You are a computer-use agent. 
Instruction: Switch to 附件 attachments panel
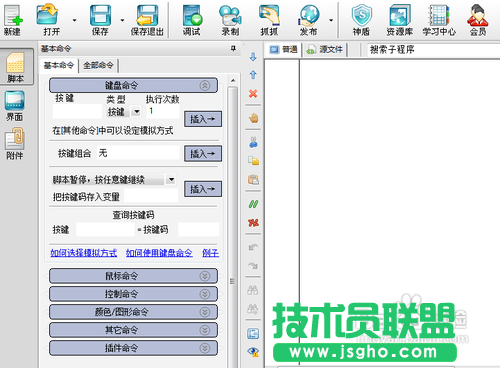pos(15,144)
